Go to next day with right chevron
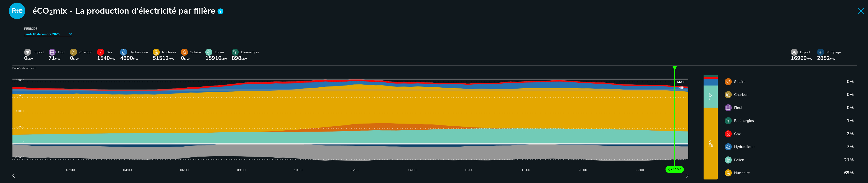This screenshot has height=183, width=868. tap(687, 175)
